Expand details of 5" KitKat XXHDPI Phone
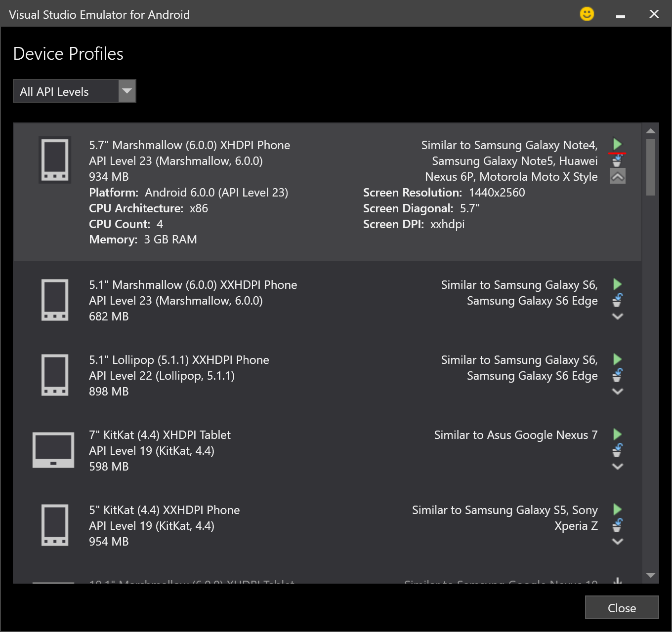The image size is (672, 632). [x=618, y=541]
